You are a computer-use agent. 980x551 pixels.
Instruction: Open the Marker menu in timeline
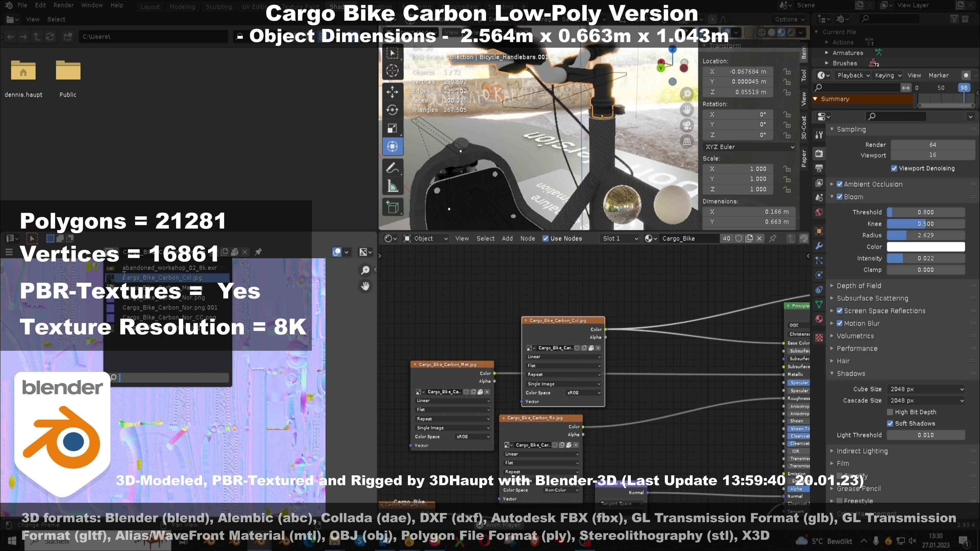[939, 75]
